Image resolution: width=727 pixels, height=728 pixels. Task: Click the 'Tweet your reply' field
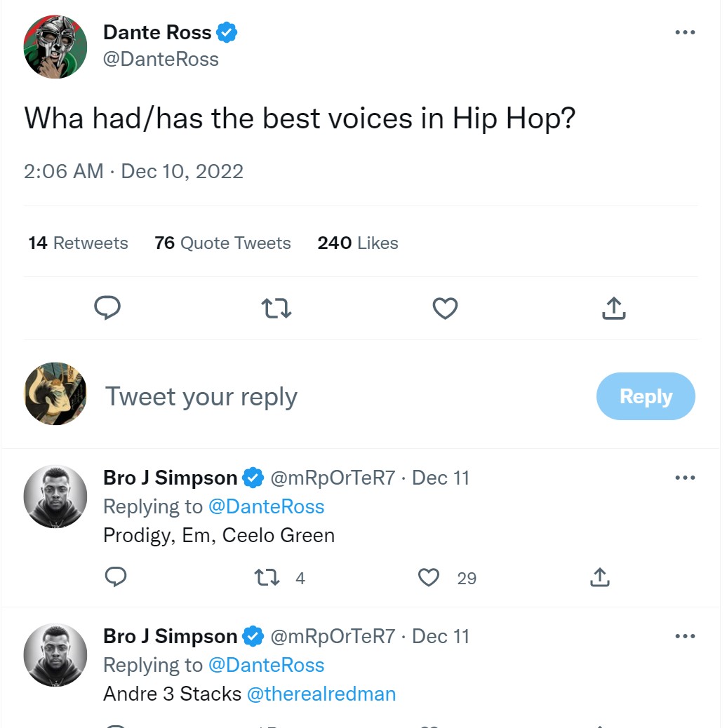[201, 396]
